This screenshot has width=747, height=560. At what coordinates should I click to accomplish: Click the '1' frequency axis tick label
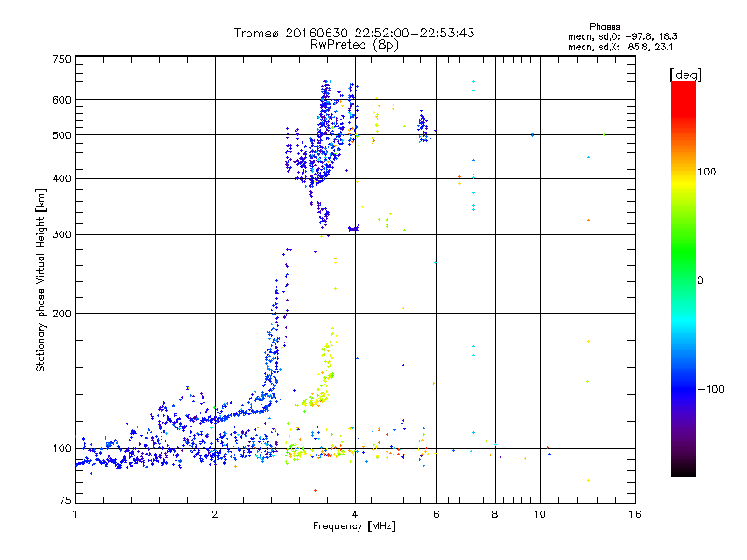(x=75, y=514)
